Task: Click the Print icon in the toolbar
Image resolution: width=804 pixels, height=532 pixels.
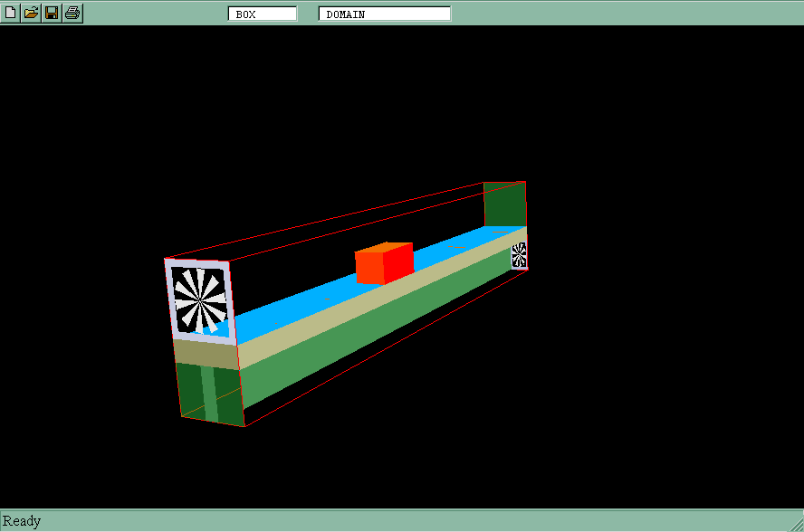Action: [72, 13]
